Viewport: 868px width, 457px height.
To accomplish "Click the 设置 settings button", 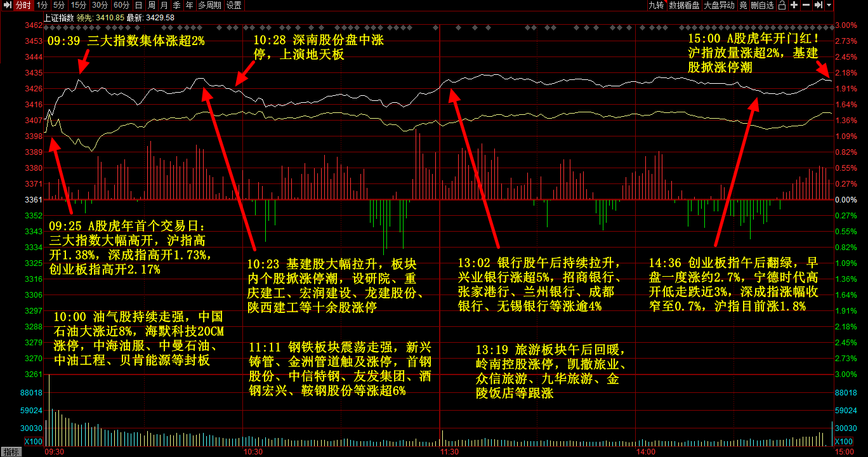I will tap(233, 5).
